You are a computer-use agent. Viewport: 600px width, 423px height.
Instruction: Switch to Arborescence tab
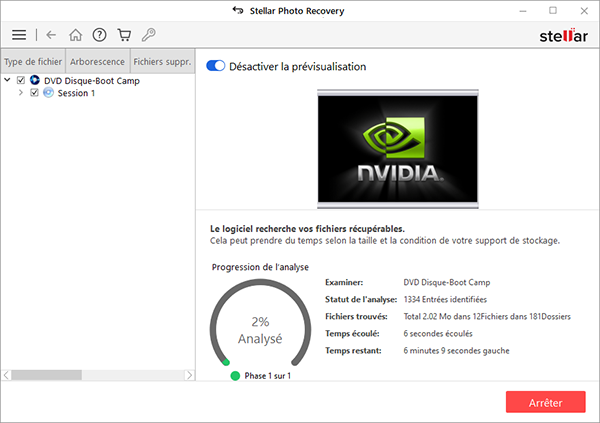97,60
